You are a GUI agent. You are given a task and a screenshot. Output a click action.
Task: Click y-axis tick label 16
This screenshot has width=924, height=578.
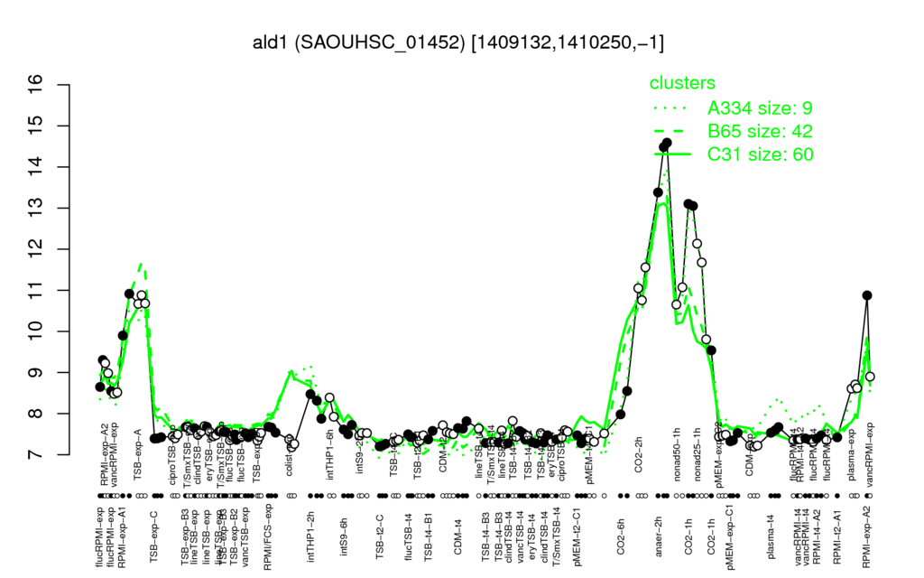tap(36, 85)
